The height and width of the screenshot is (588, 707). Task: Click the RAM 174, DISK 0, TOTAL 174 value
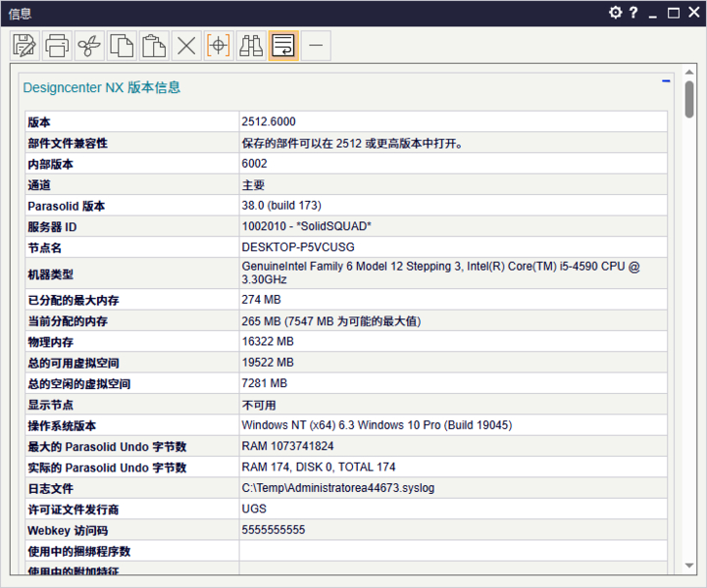point(319,466)
